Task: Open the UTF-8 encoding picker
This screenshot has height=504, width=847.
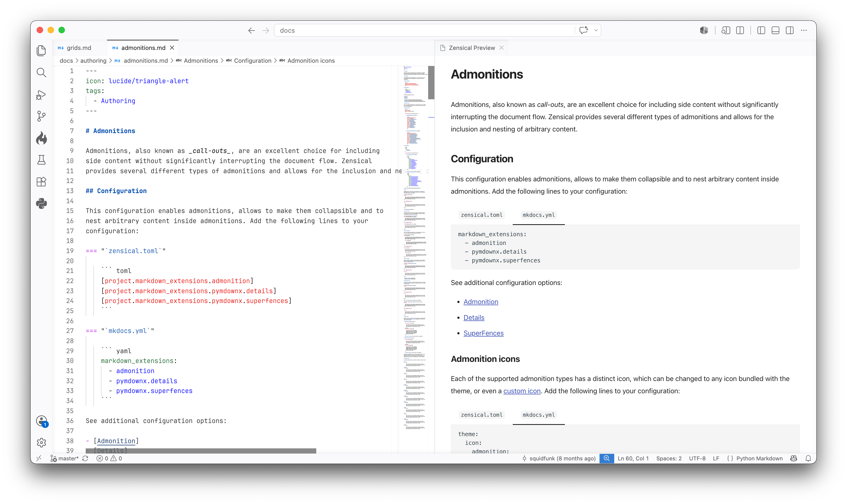Action: 697,458
